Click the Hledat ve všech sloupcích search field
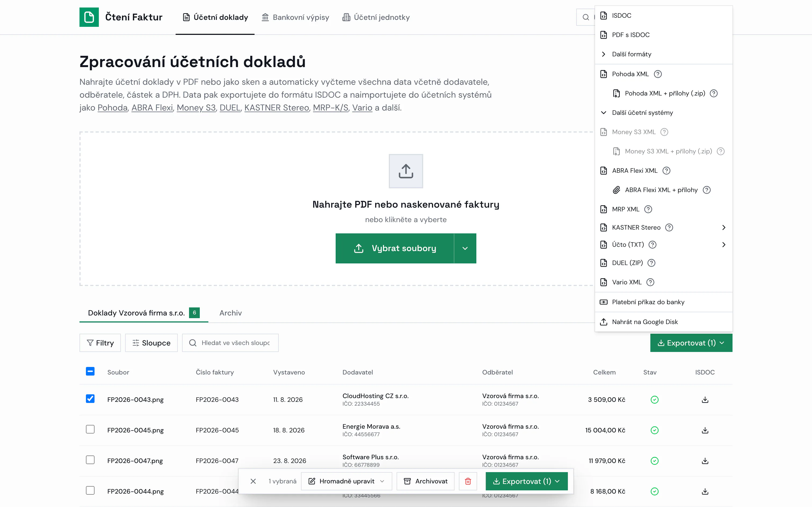Image resolution: width=812 pixels, height=507 pixels. point(230,343)
